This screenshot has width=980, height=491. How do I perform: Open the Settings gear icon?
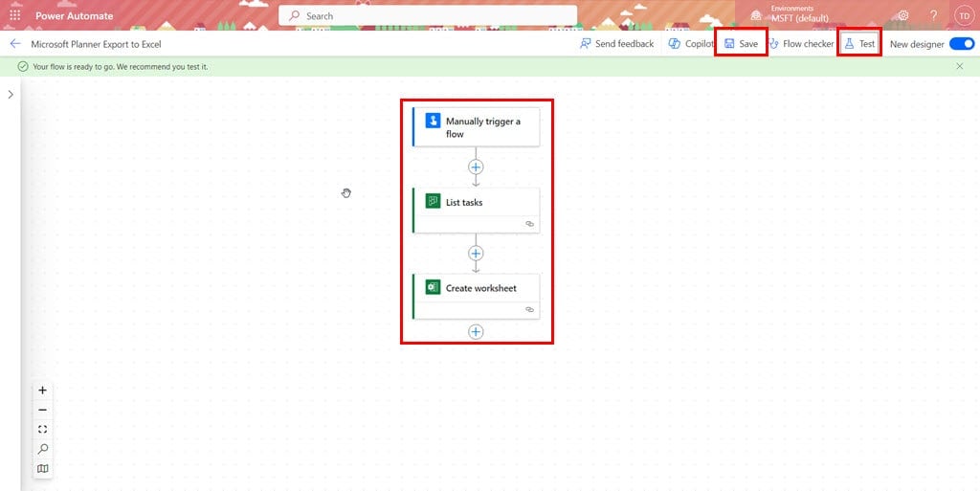point(903,15)
